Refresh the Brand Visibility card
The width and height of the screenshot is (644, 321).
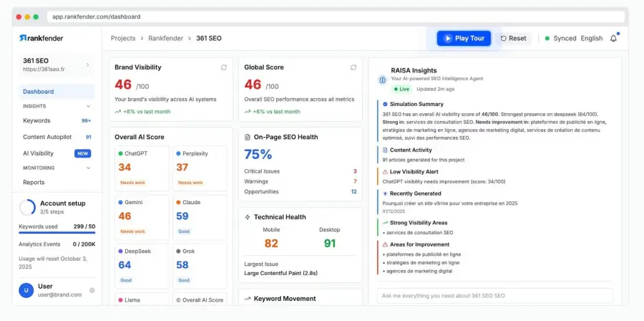224,67
